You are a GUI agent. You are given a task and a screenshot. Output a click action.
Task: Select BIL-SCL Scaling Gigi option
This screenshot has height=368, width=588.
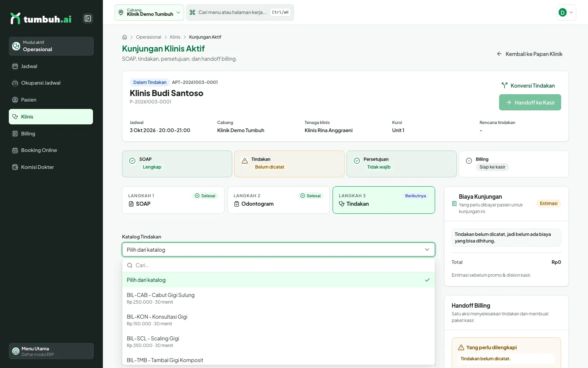279,342
